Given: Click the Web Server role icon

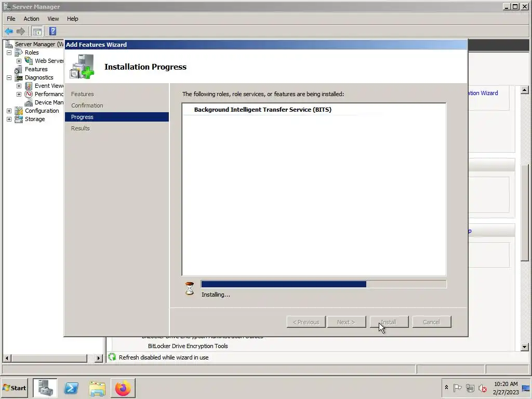Looking at the screenshot, I should coord(29,61).
